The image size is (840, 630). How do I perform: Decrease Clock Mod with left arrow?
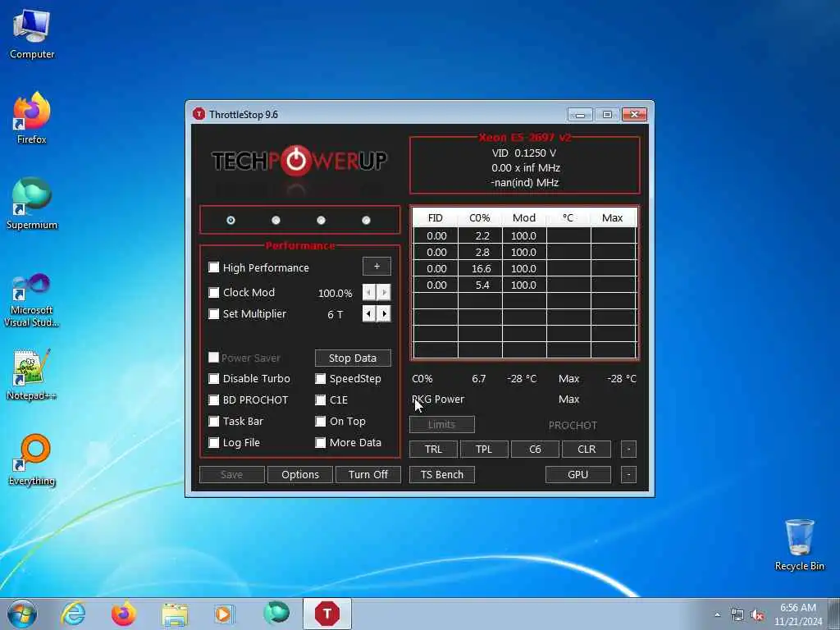click(x=369, y=293)
